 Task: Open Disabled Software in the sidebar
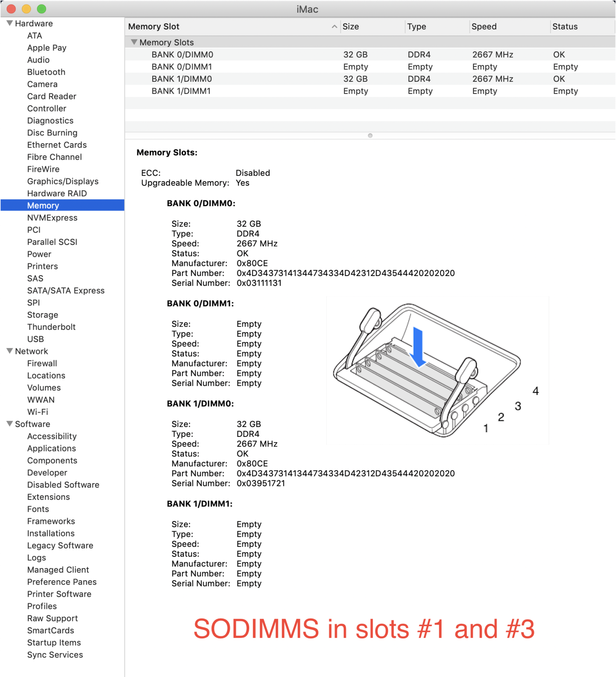(x=63, y=485)
